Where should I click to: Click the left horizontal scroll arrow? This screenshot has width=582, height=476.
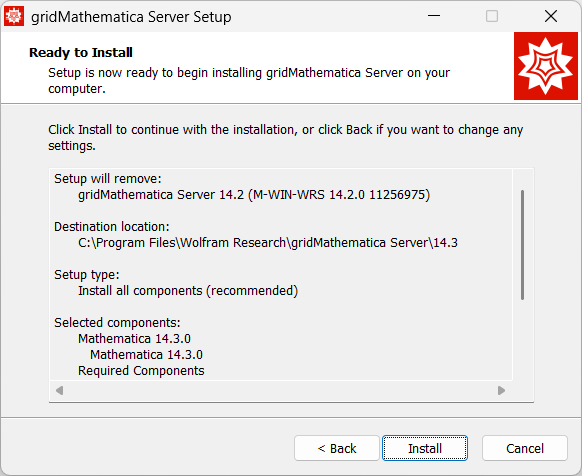click(x=59, y=391)
